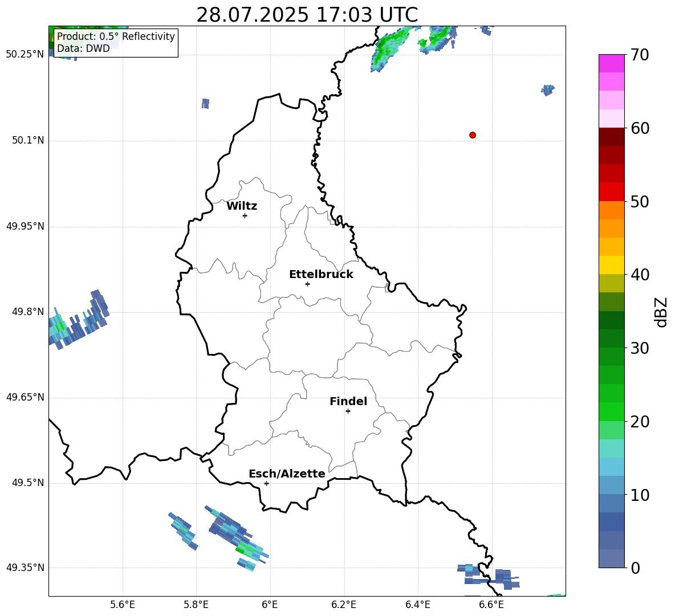Click the 49.35°N latitude label

[25, 568]
